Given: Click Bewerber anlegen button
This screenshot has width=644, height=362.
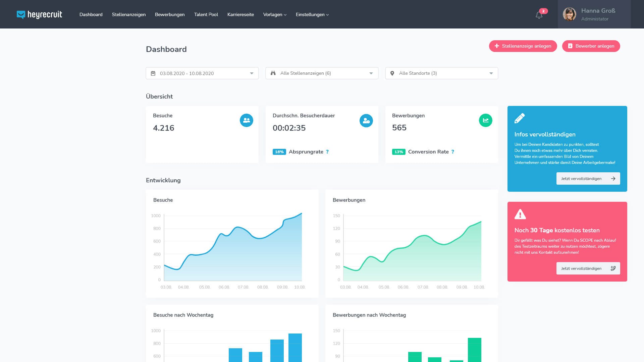Looking at the screenshot, I should point(591,46).
